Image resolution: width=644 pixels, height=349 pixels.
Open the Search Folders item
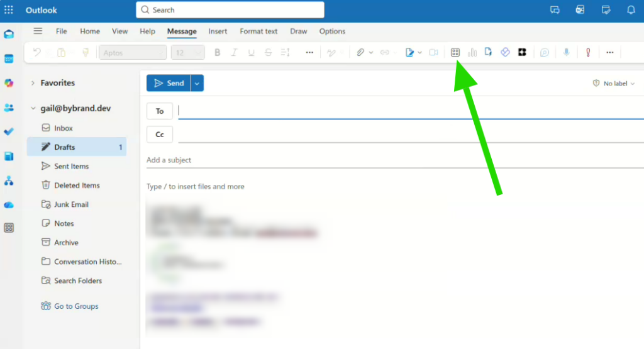77,281
